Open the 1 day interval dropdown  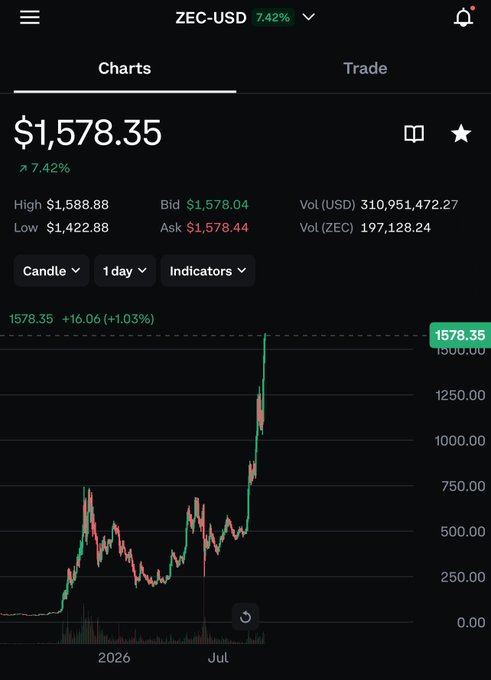click(124, 271)
